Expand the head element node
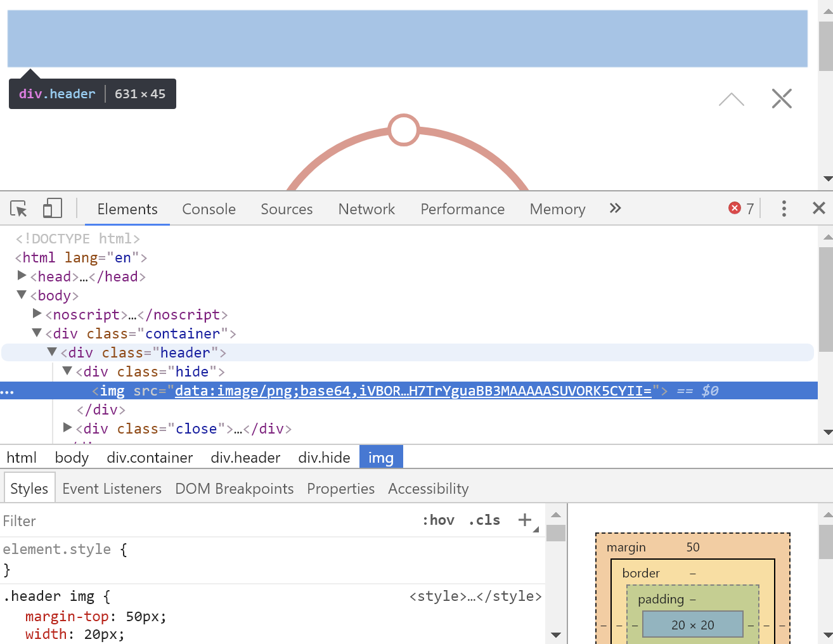This screenshot has width=833, height=644. click(x=22, y=275)
